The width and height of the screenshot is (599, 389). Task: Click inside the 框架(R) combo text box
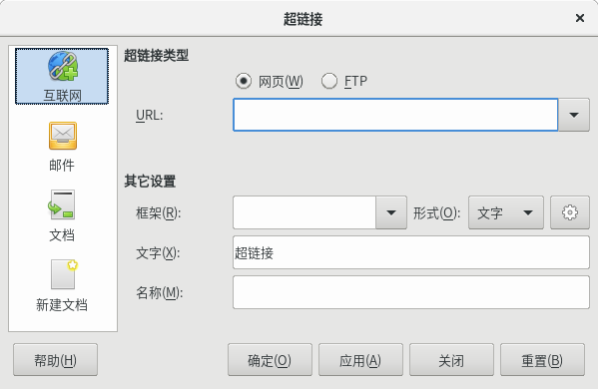pyautogui.click(x=304, y=213)
